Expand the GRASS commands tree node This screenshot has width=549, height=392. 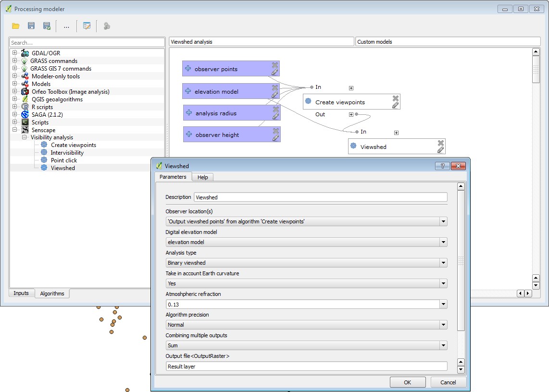point(15,61)
